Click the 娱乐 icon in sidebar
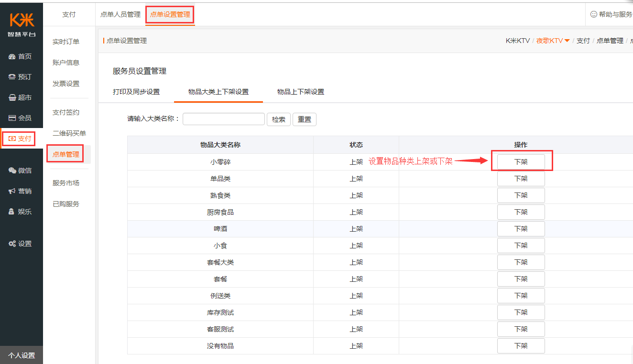Viewport: 633px width, 364px height. pos(12,212)
